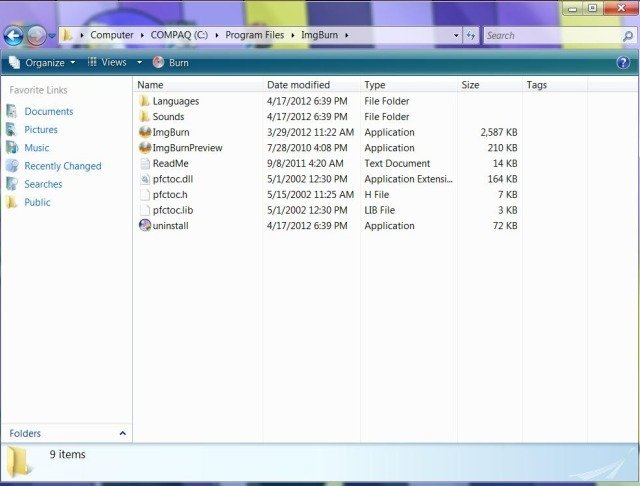The width and height of the screenshot is (640, 486).
Task: Select the file name pfctoc.dll
Action: [173, 179]
